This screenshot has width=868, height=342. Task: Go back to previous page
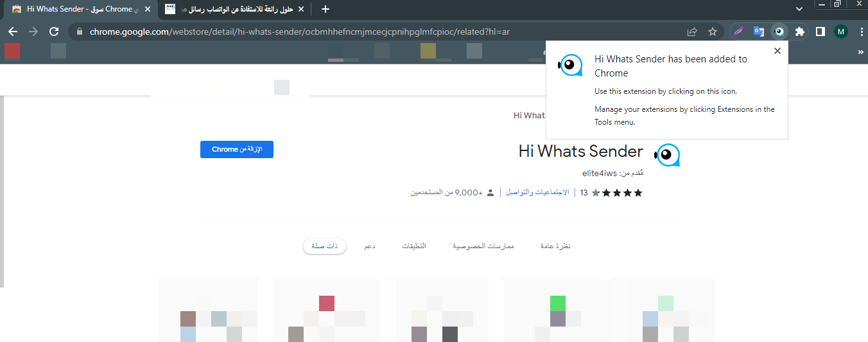(x=13, y=32)
